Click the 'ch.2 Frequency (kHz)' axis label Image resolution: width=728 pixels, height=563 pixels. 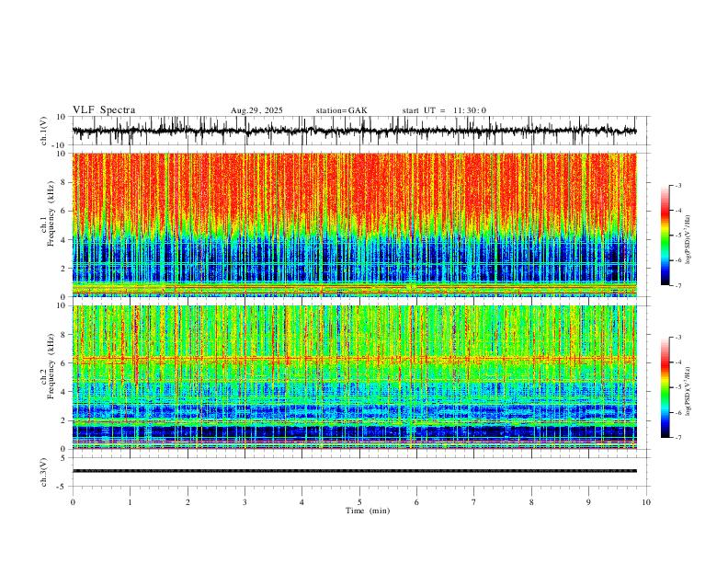(48, 366)
